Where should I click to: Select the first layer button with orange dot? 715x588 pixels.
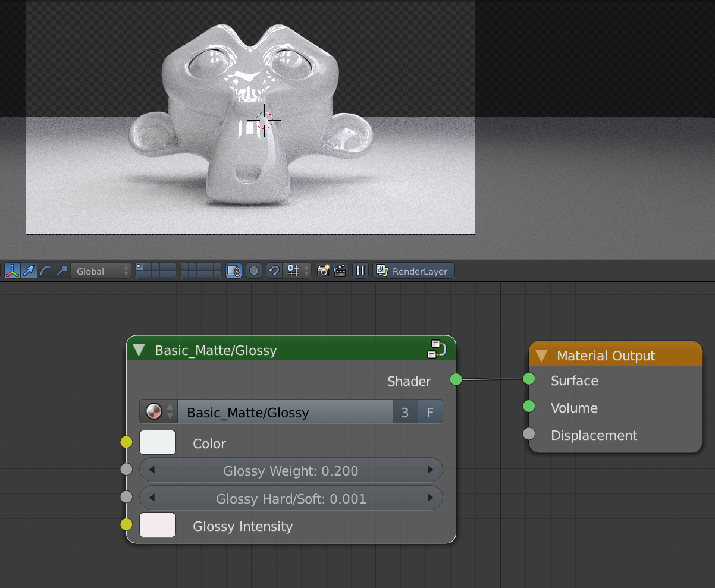tap(139, 267)
